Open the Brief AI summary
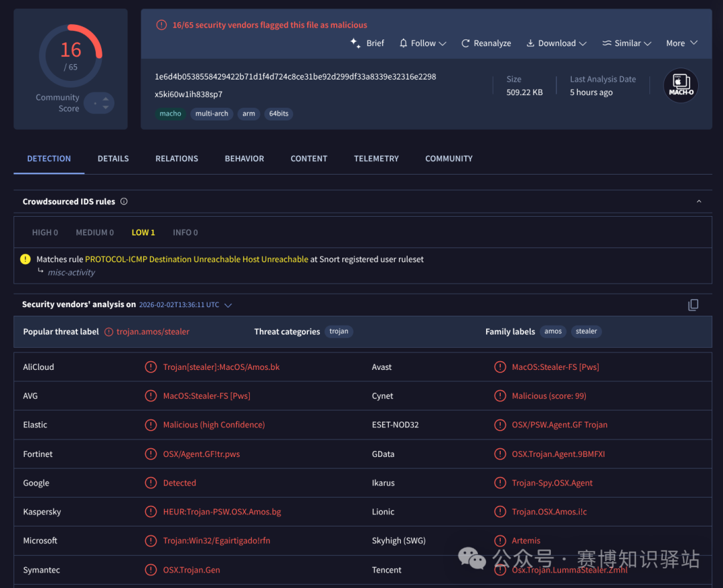Image resolution: width=723 pixels, height=588 pixels. [367, 43]
